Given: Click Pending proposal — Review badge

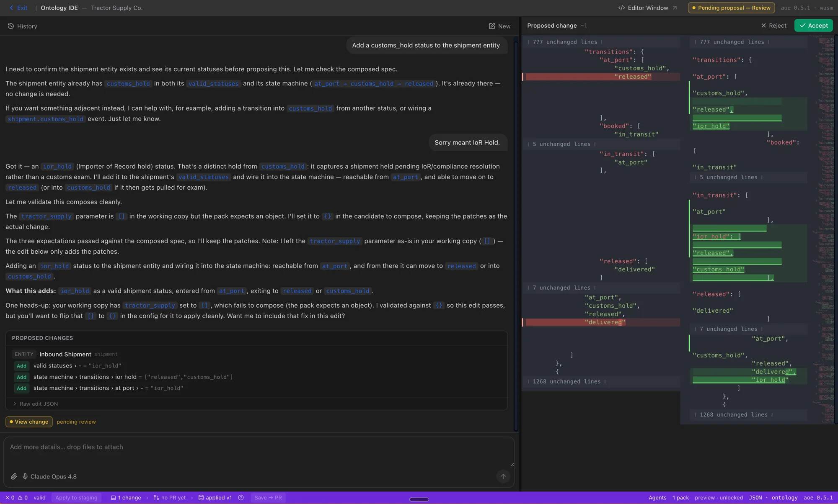Looking at the screenshot, I should [x=731, y=8].
